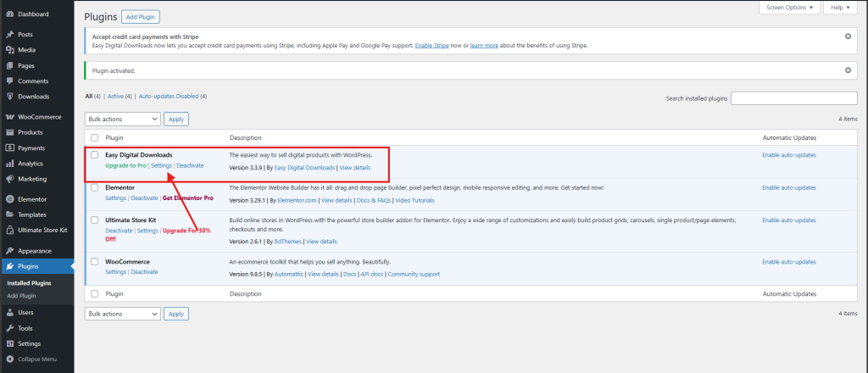
Task: Expand the Help panel
Action: (x=840, y=8)
